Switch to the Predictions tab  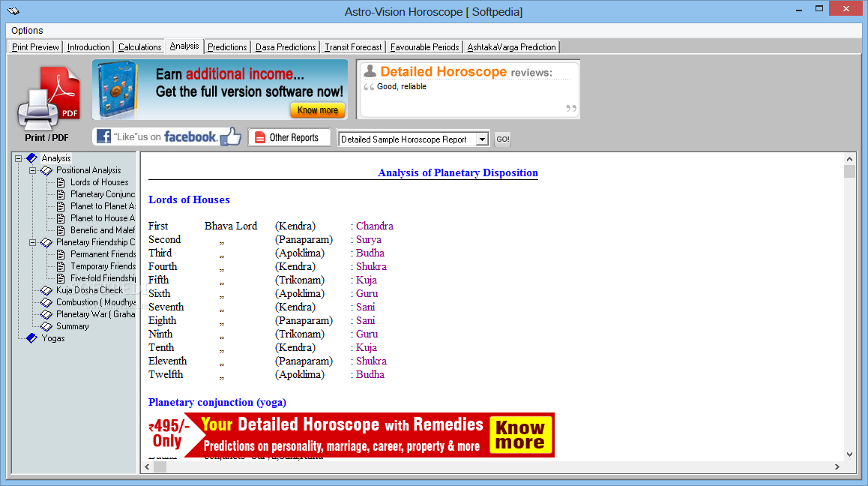[x=227, y=47]
